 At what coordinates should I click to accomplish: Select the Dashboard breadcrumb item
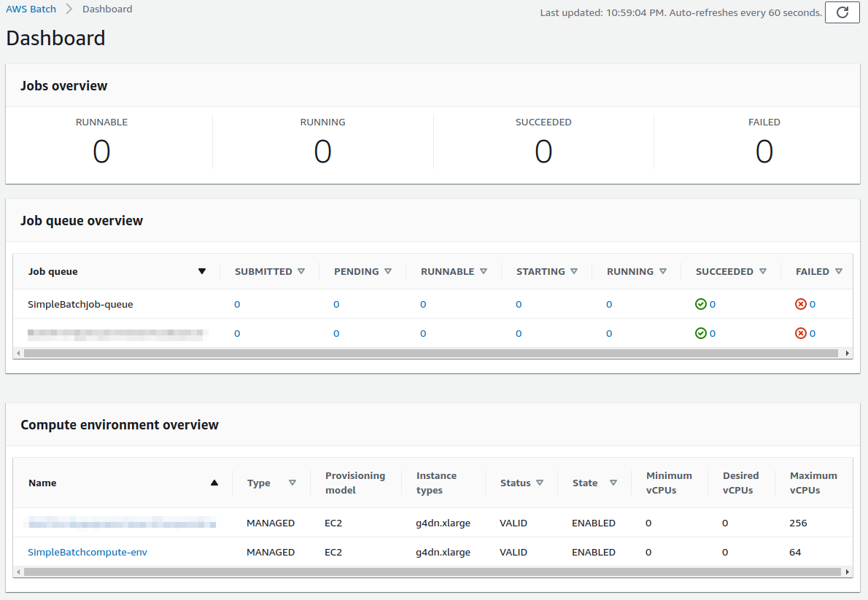tap(107, 9)
